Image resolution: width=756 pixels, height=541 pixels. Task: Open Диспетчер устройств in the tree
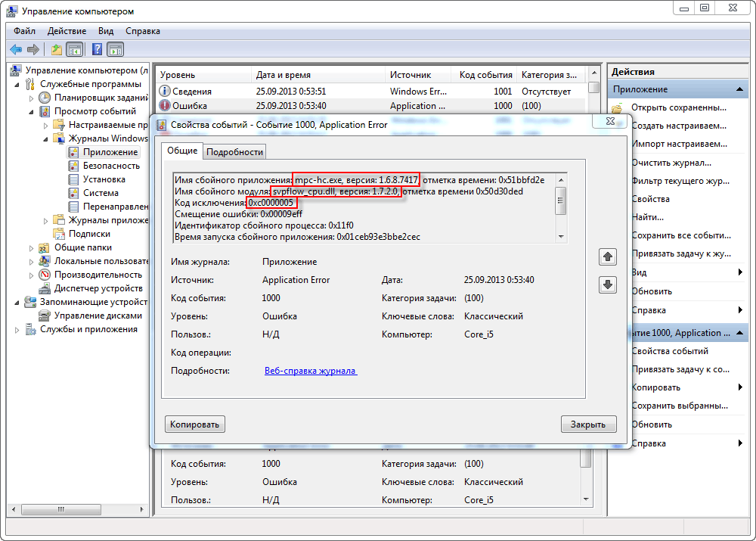coord(98,288)
